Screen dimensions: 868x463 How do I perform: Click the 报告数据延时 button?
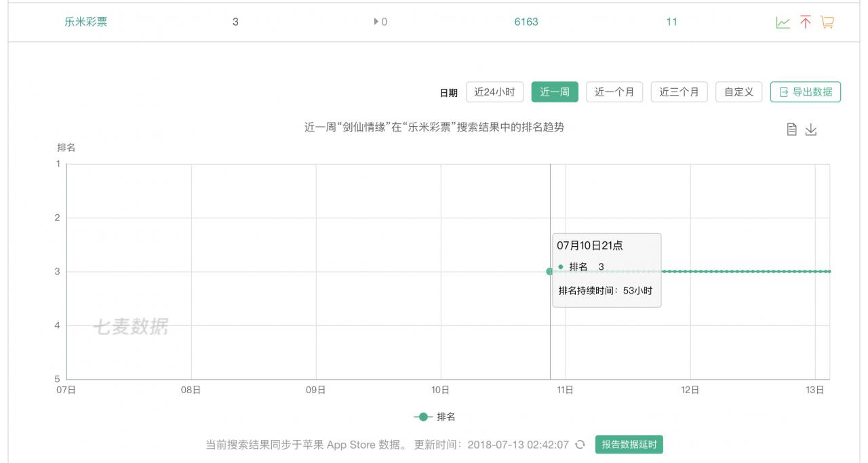click(629, 445)
